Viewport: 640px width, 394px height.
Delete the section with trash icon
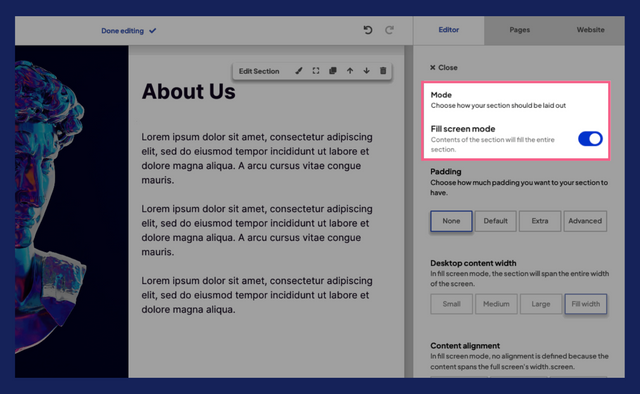point(383,71)
